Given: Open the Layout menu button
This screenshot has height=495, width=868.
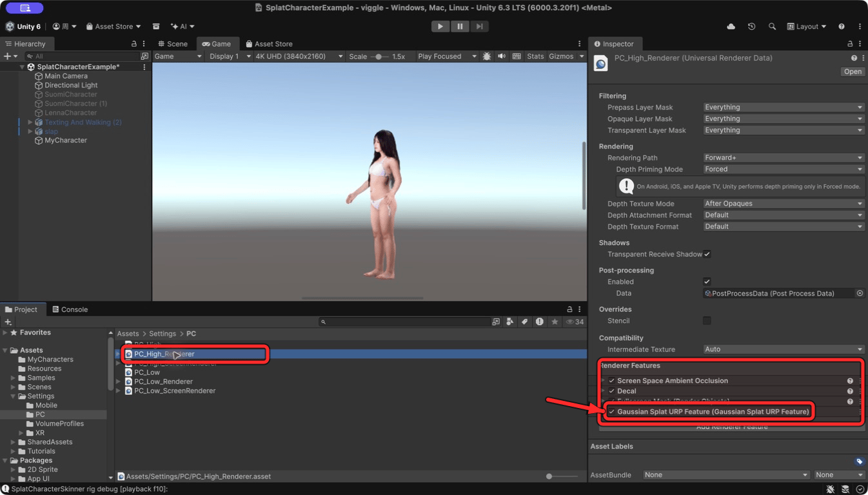Looking at the screenshot, I should tap(807, 26).
